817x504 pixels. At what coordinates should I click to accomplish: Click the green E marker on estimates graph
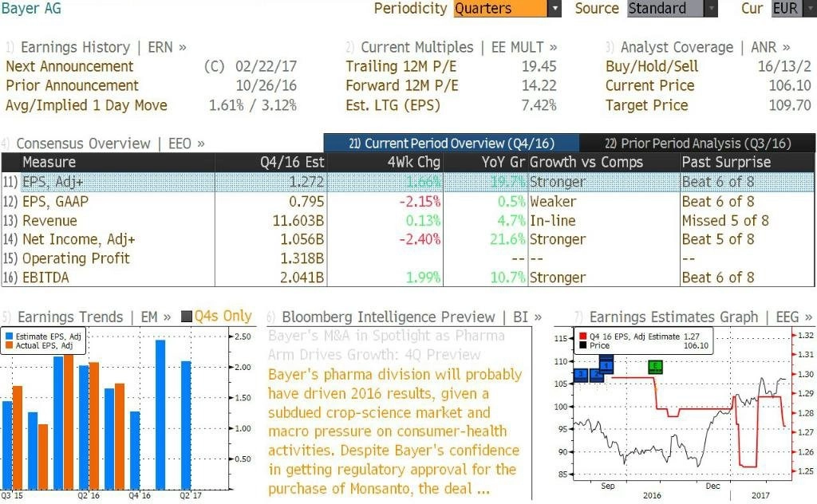click(x=656, y=367)
